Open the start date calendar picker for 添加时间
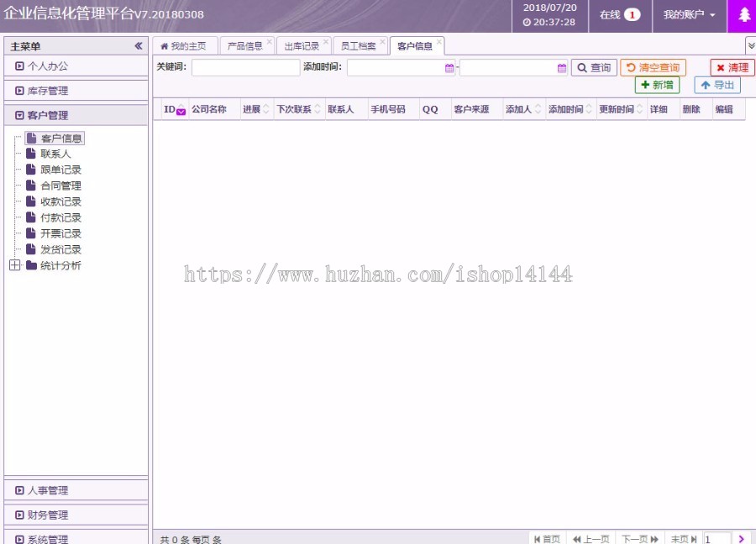 [448, 68]
